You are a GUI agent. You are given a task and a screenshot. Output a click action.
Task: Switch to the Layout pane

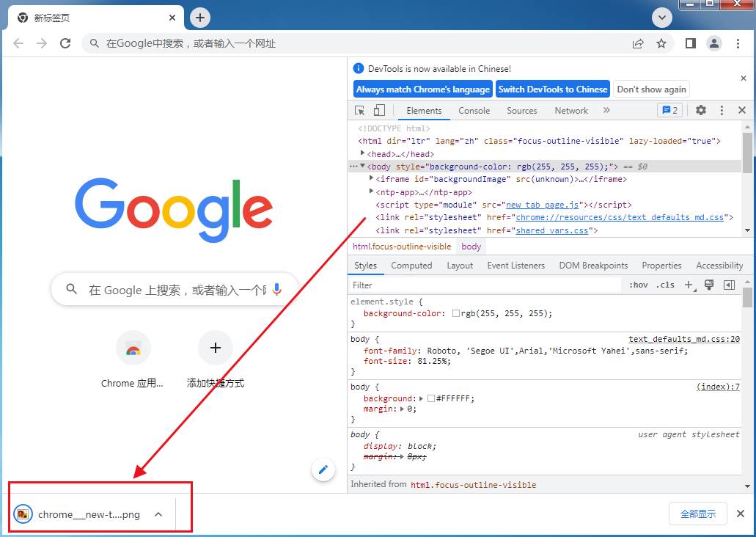460,266
